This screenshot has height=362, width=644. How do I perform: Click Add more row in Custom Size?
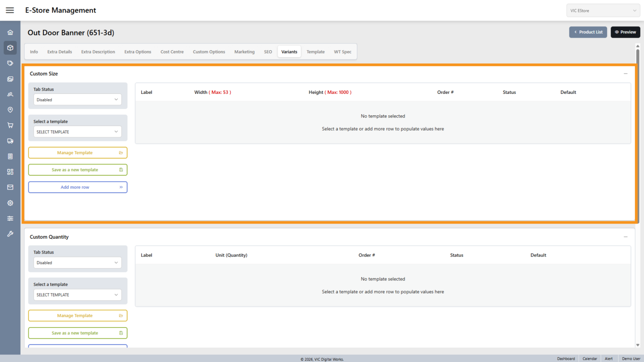[x=77, y=187]
